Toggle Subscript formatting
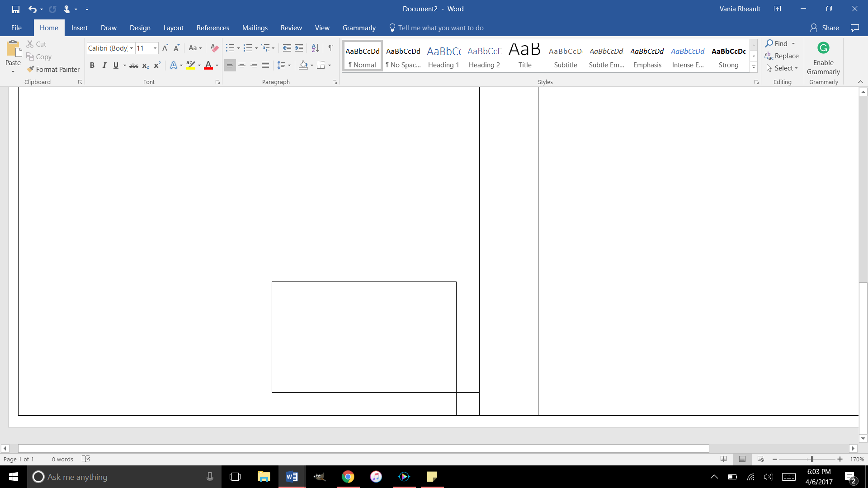The image size is (868, 488). click(146, 65)
